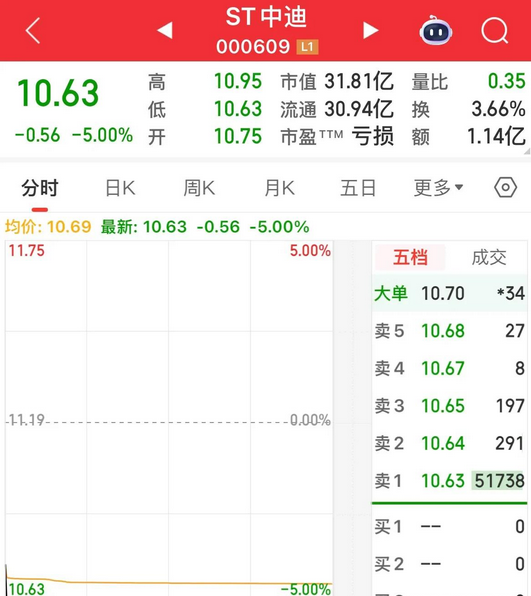Viewport: 531px width, 596px height.
Task: Tap the L1 level badge
Action: tap(308, 47)
